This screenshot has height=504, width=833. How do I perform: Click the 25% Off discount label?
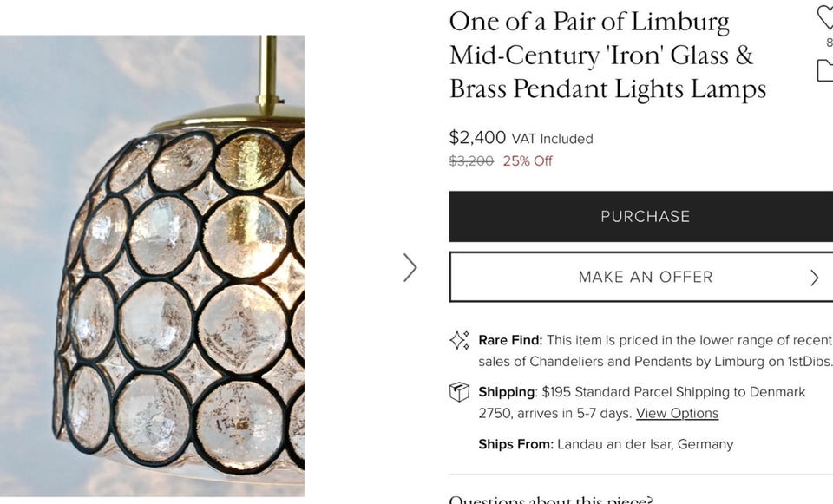528,160
